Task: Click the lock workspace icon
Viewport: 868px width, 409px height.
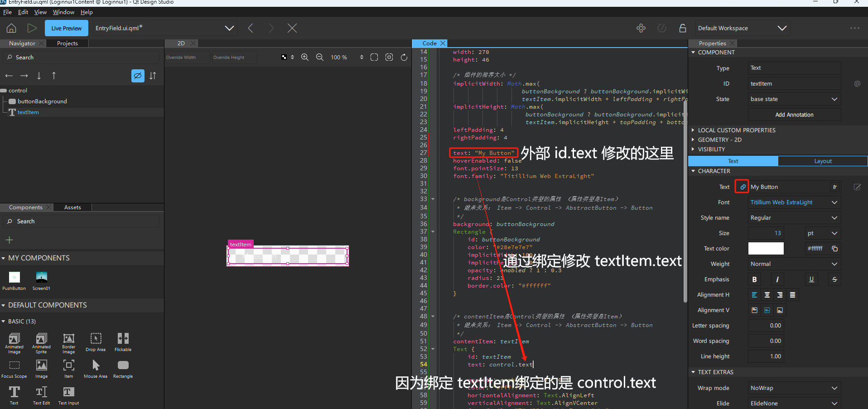Action: coord(683,28)
